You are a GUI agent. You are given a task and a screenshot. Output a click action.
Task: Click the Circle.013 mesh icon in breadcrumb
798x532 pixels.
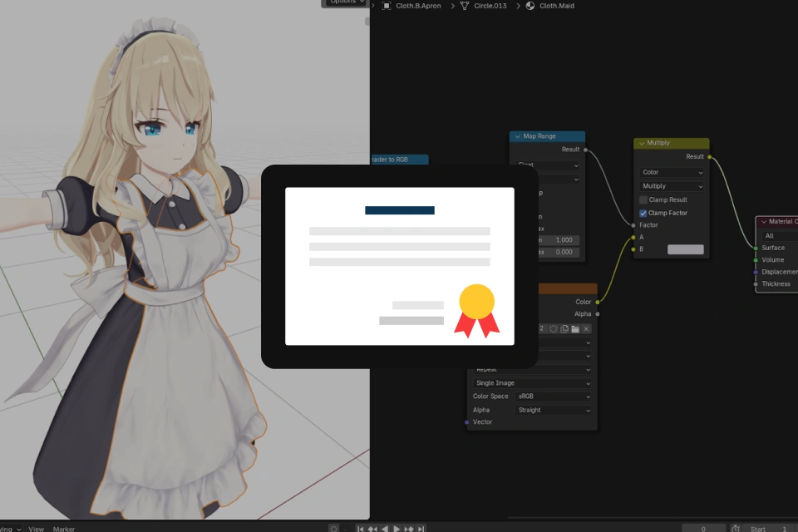coord(464,6)
